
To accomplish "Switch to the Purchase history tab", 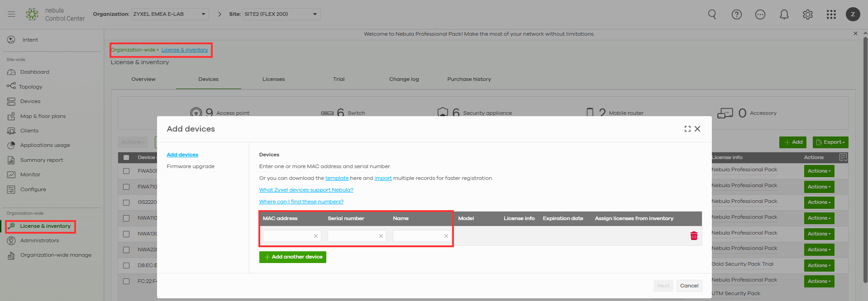I will click(469, 79).
